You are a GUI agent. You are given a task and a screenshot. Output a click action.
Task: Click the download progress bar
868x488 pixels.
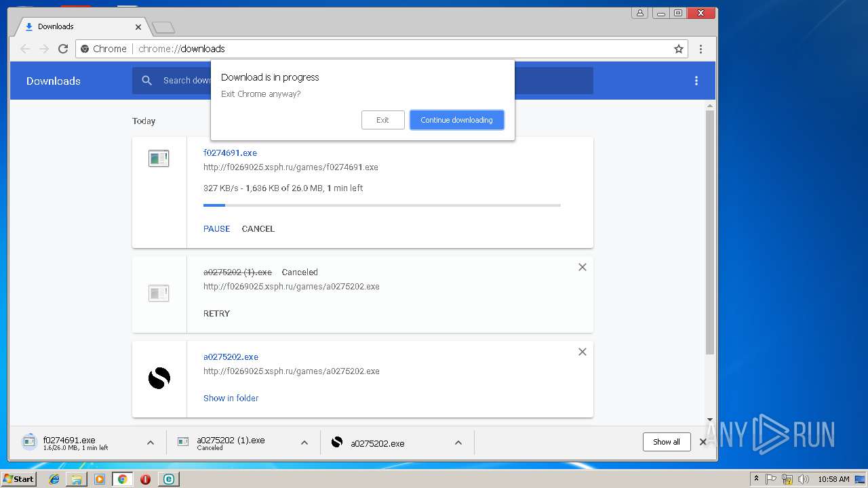382,205
